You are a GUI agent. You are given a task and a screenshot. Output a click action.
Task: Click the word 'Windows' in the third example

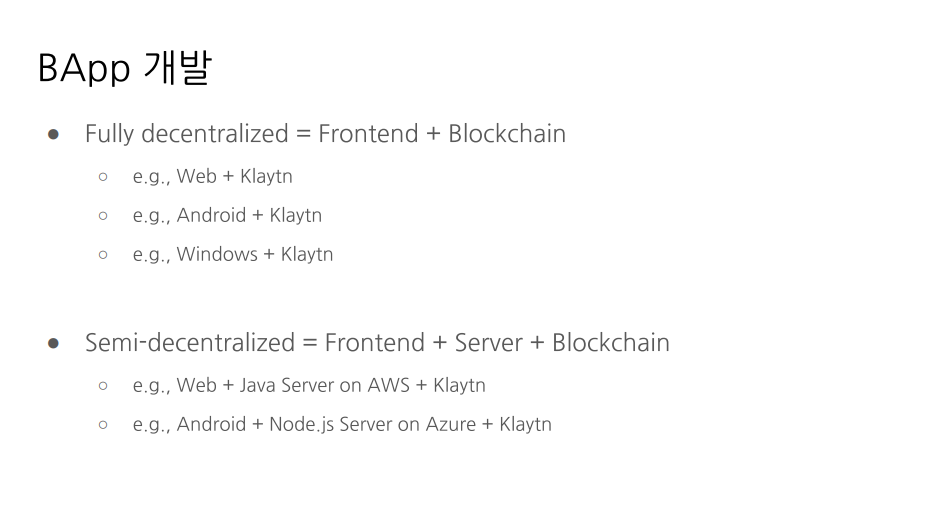coord(217,254)
